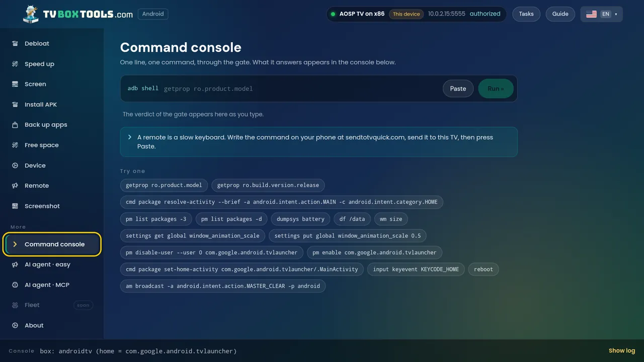This screenshot has height=362, width=644.
Task: Open the Speed up section
Action: point(52,64)
